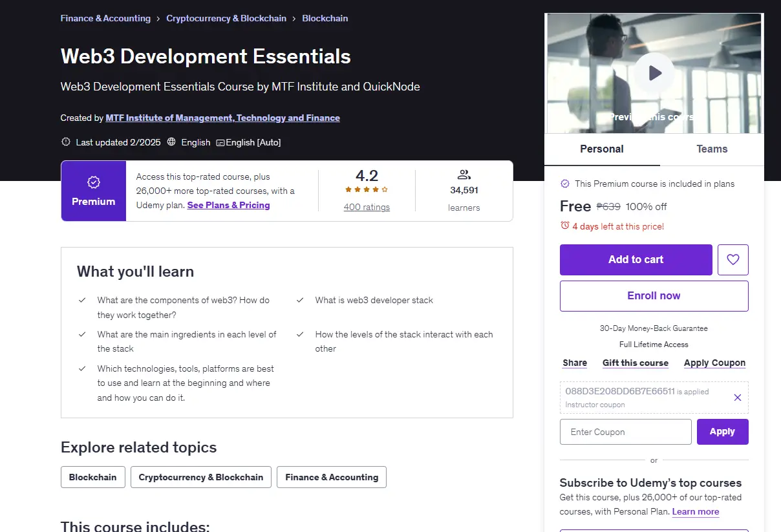The height and width of the screenshot is (532, 781).
Task: Click the Enroll now button
Action: [654, 295]
